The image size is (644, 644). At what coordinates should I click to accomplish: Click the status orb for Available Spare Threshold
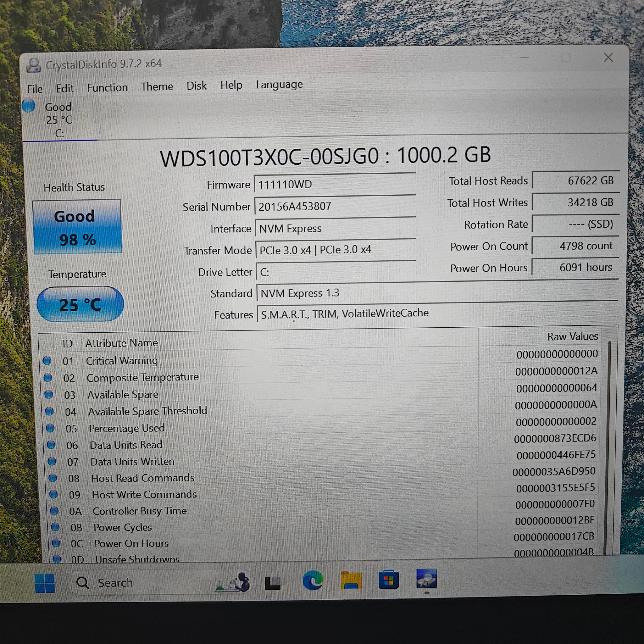point(49,411)
